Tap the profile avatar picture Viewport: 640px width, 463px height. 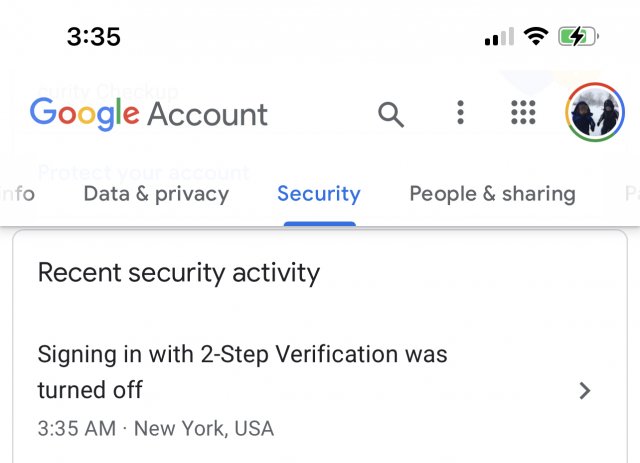(595, 113)
